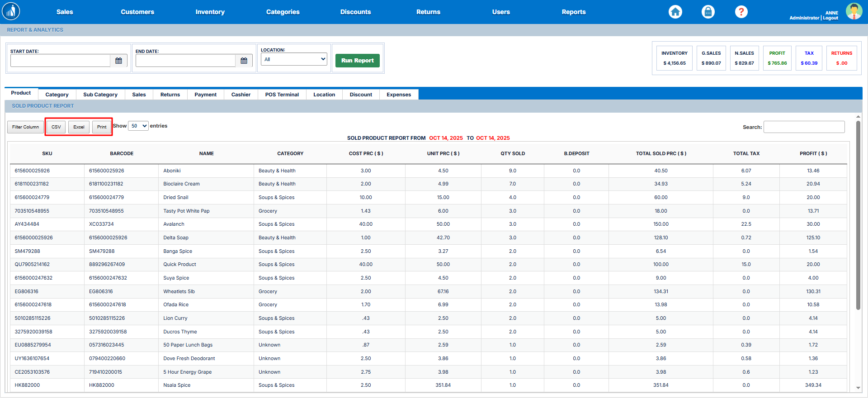Viewport: 868px width, 399px height.
Task: Go to the Discounts menu
Action: [x=355, y=12]
